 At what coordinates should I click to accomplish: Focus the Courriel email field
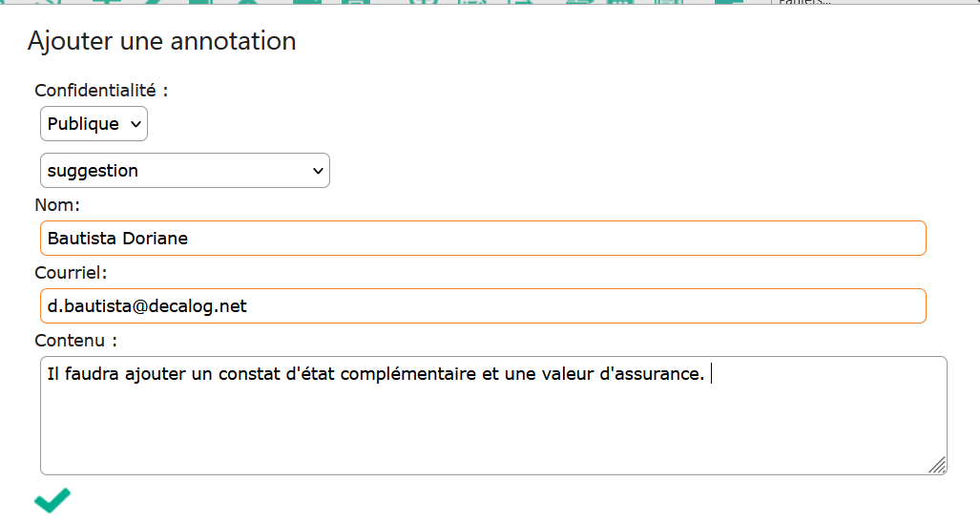coord(483,306)
